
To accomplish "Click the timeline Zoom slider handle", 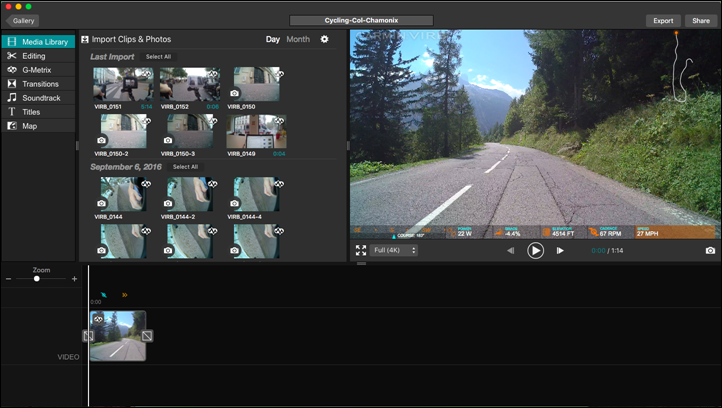I will 37,279.
